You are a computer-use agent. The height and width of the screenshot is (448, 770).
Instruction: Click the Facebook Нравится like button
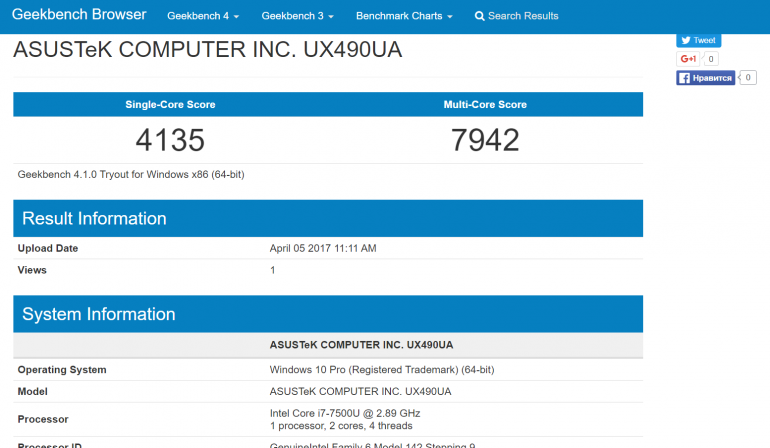click(705, 78)
